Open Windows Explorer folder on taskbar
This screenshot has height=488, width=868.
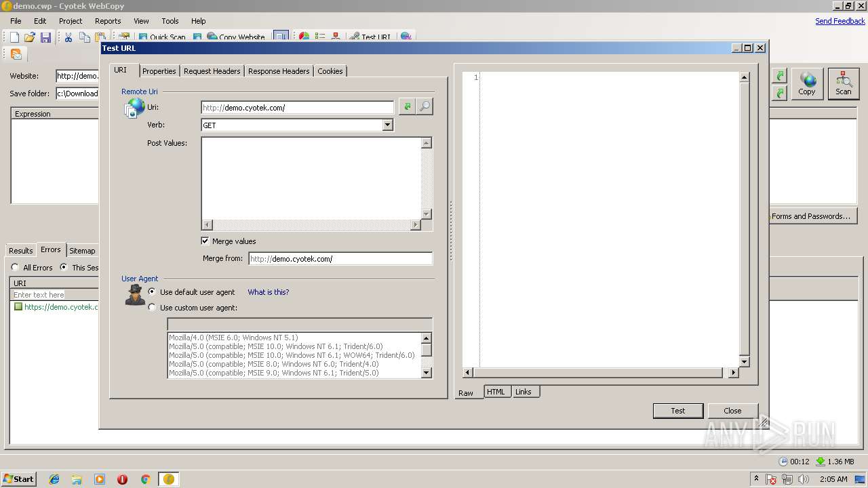pyautogui.click(x=77, y=479)
